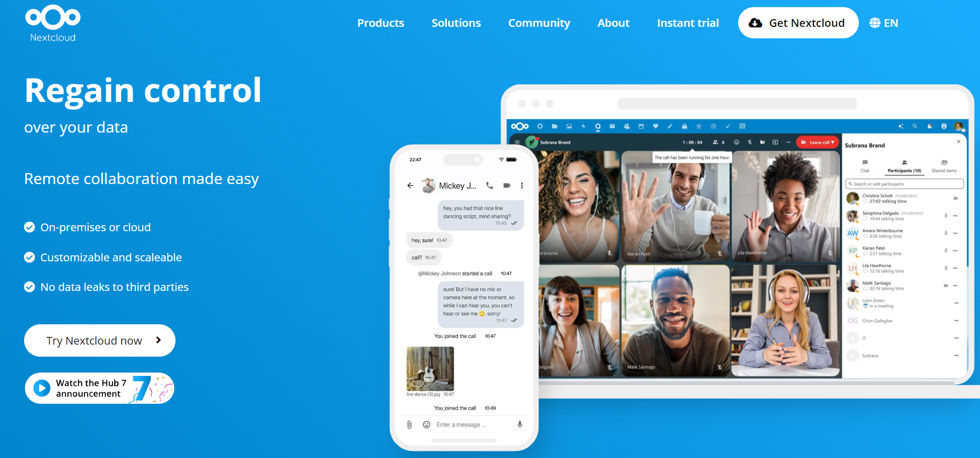Open the Calendar icon in laptop toolbar

pos(641,126)
